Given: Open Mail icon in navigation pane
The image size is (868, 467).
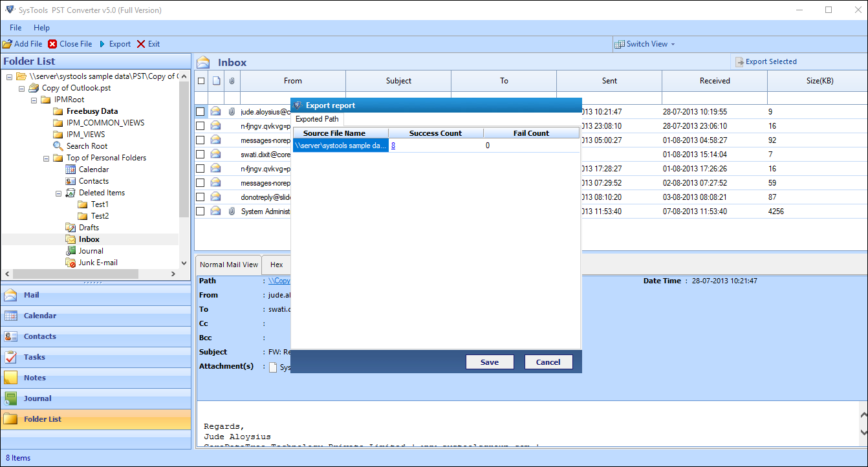Looking at the screenshot, I should point(10,295).
